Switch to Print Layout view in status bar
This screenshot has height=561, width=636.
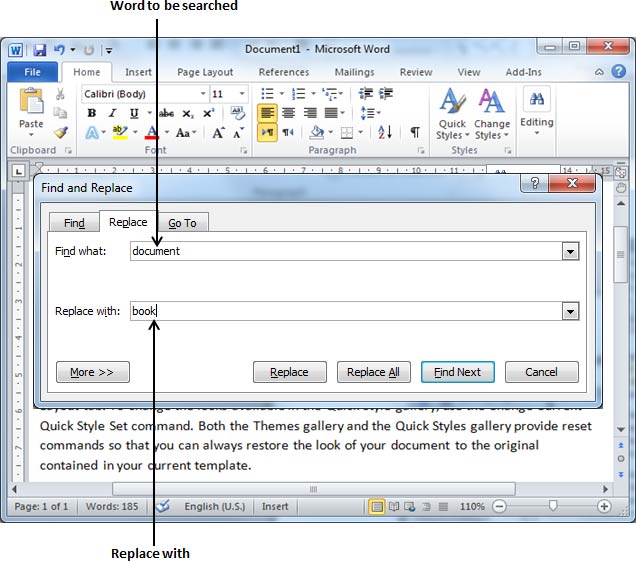377,507
